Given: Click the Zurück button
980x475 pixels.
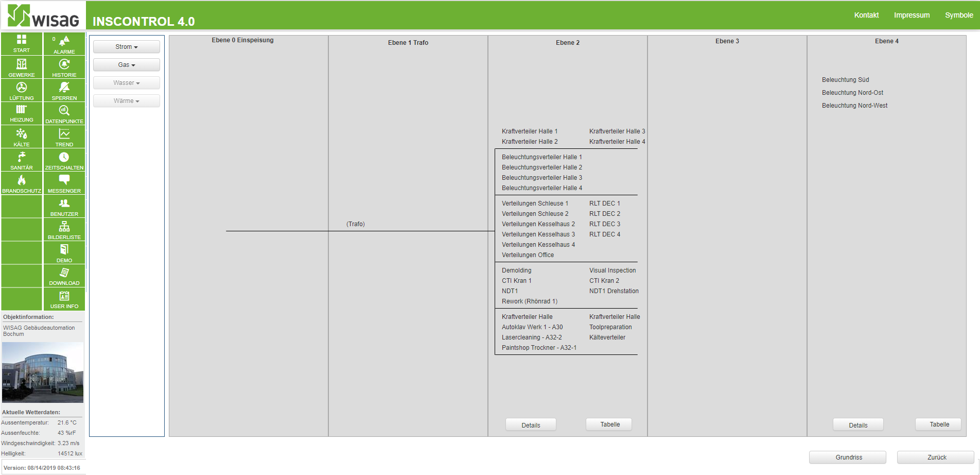Looking at the screenshot, I should tap(937, 457).
